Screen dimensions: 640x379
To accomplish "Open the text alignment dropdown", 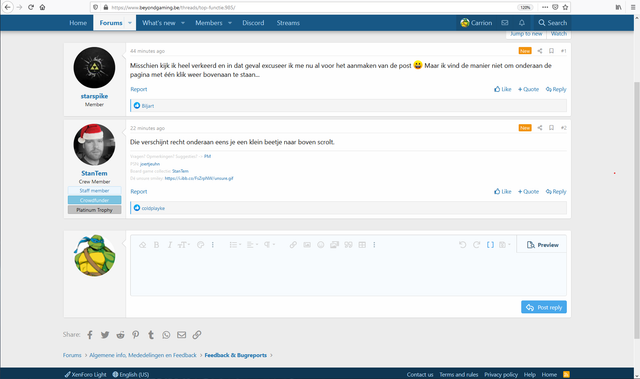I will [x=252, y=245].
